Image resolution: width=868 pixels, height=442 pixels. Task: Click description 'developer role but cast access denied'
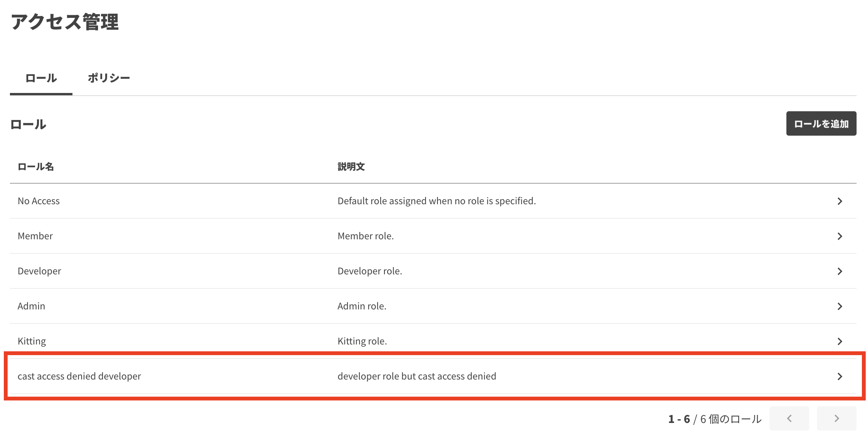pyautogui.click(x=416, y=376)
